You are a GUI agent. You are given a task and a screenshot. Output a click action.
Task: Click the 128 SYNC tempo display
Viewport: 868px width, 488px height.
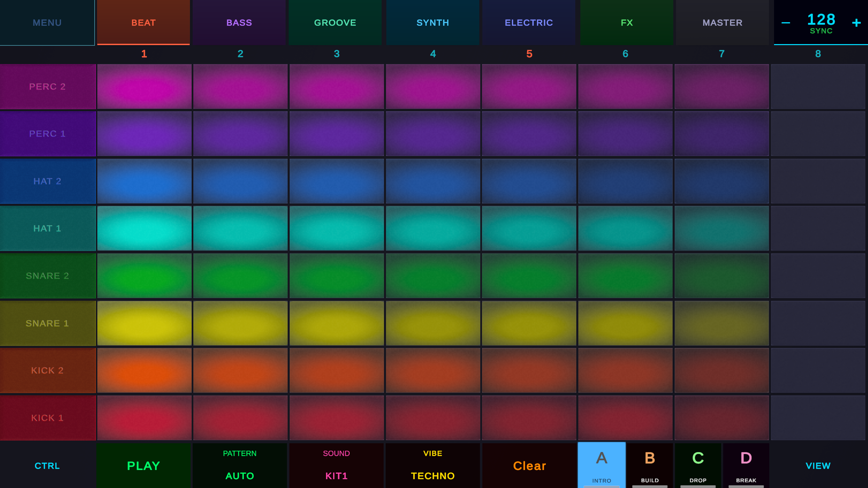(x=821, y=23)
